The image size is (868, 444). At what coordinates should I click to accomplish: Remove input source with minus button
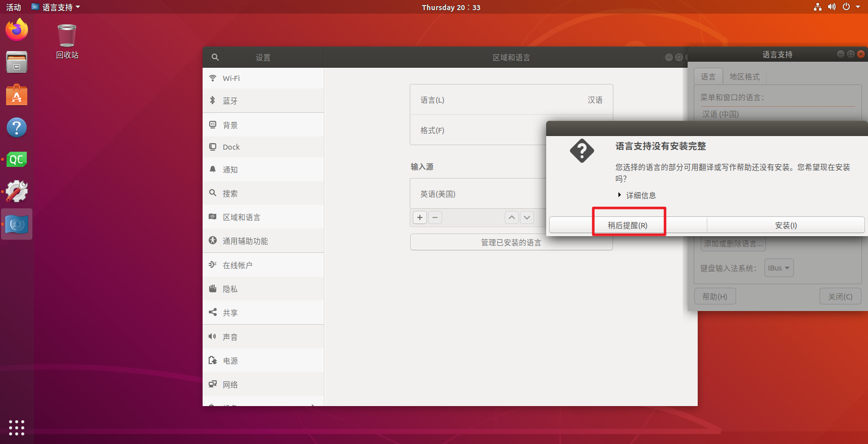435,217
